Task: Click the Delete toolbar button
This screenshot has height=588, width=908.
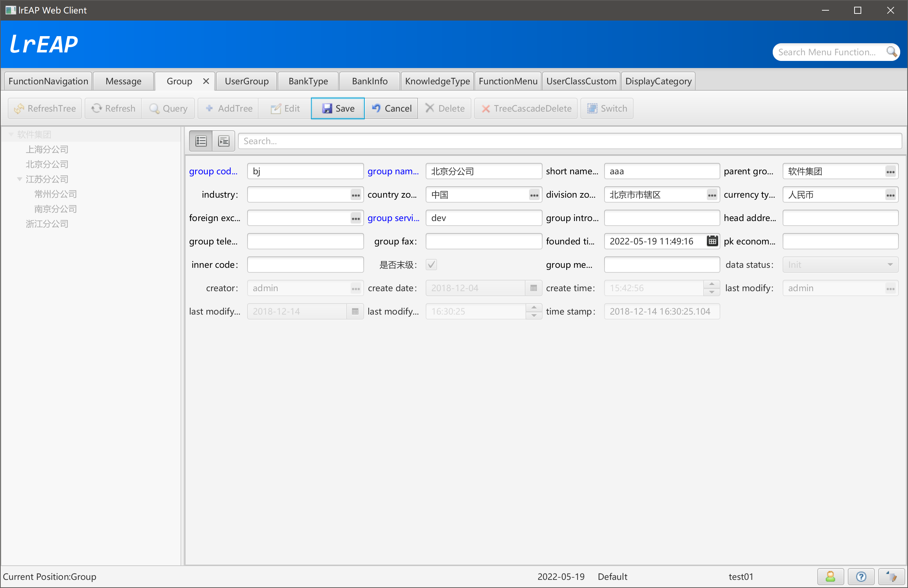Action: click(x=445, y=108)
